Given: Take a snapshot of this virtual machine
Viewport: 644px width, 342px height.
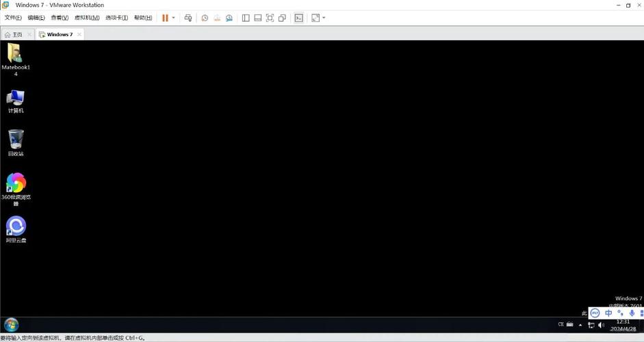Looking at the screenshot, I should click(x=205, y=18).
